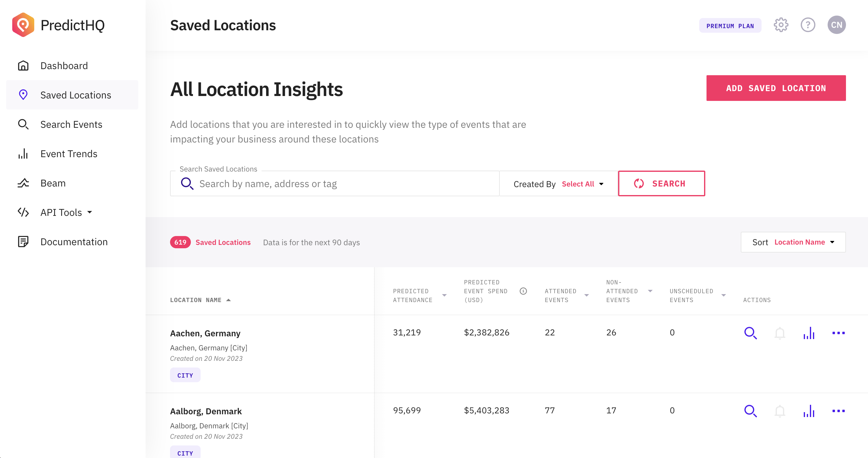
Task: Expand API Tools sidebar submenu
Action: click(66, 212)
